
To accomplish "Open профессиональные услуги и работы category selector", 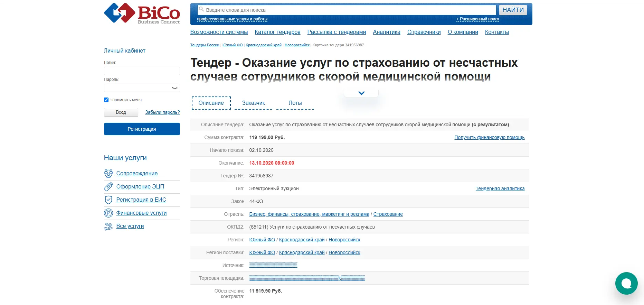I will tap(232, 19).
